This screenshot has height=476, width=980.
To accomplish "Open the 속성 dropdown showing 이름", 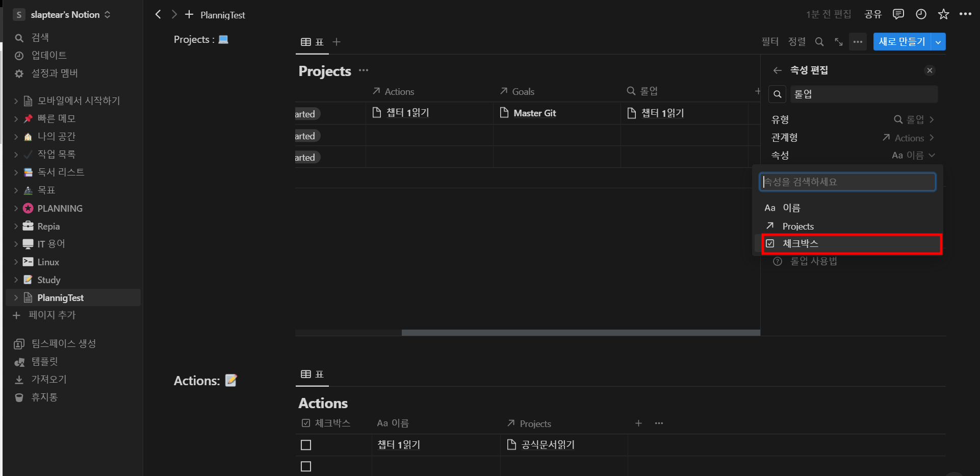I will (x=913, y=155).
